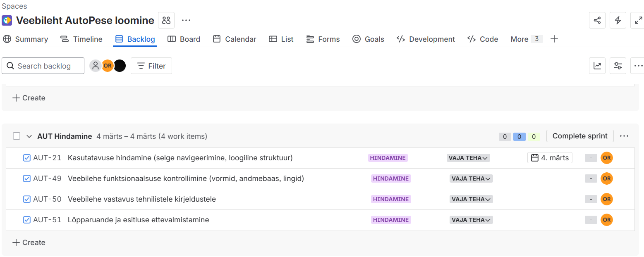Screen dimensions: 644x257
Task: Open VAJA TEHA status dropdown for AUT-21
Action: tap(468, 158)
